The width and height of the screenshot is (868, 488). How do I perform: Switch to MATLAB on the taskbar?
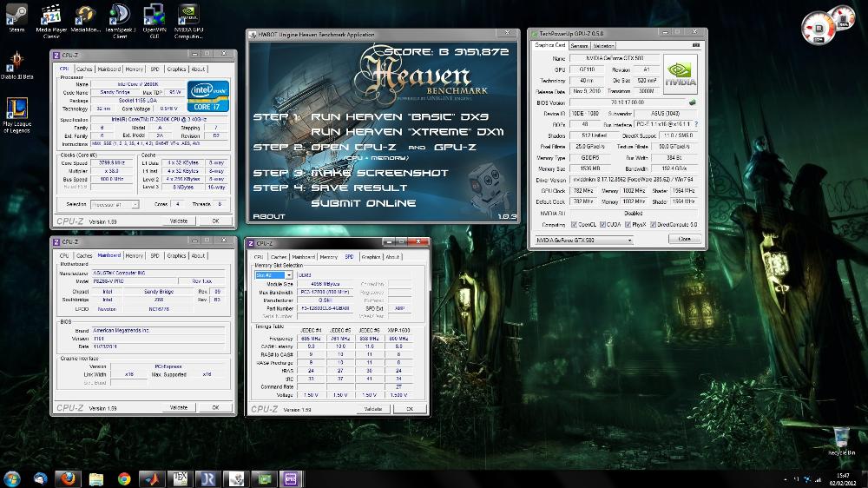point(152,478)
